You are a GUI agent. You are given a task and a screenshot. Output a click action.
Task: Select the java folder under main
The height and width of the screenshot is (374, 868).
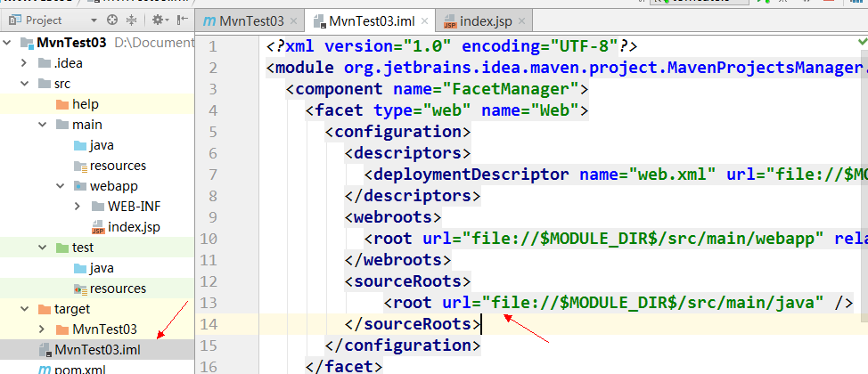[x=102, y=145]
